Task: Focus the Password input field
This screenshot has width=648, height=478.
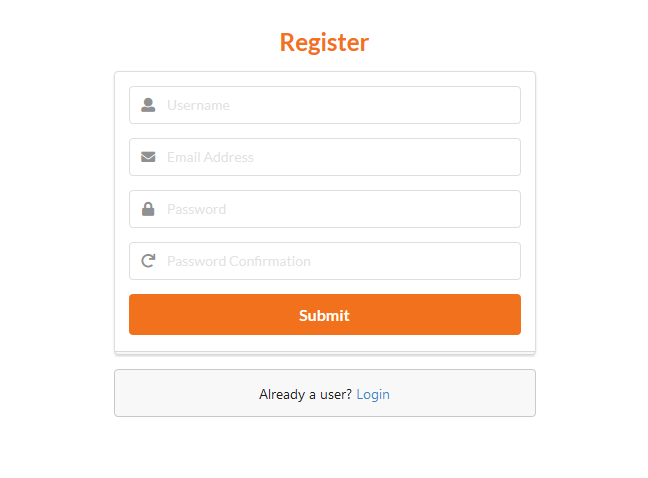Action: point(325,209)
